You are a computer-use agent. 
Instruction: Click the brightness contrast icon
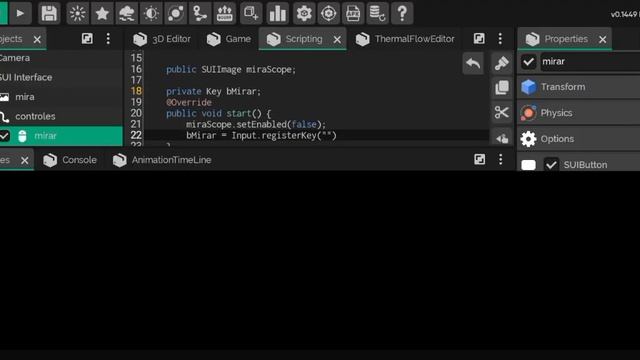point(151,13)
